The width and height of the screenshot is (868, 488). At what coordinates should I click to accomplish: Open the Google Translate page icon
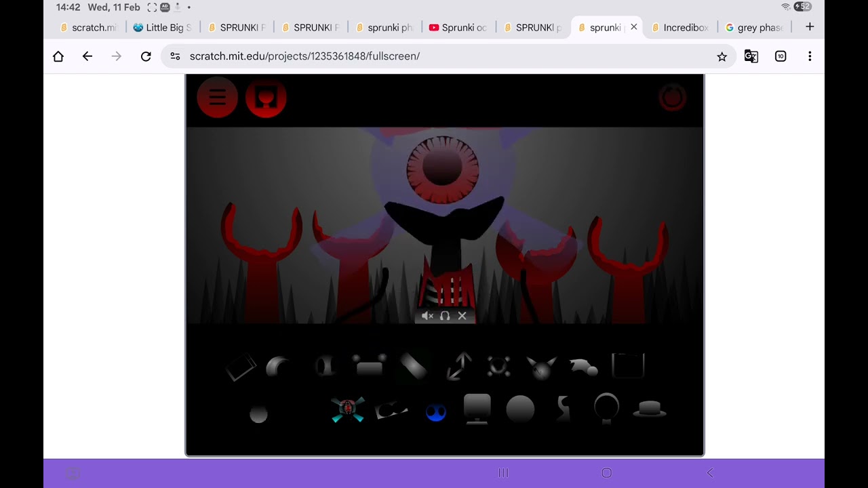751,56
